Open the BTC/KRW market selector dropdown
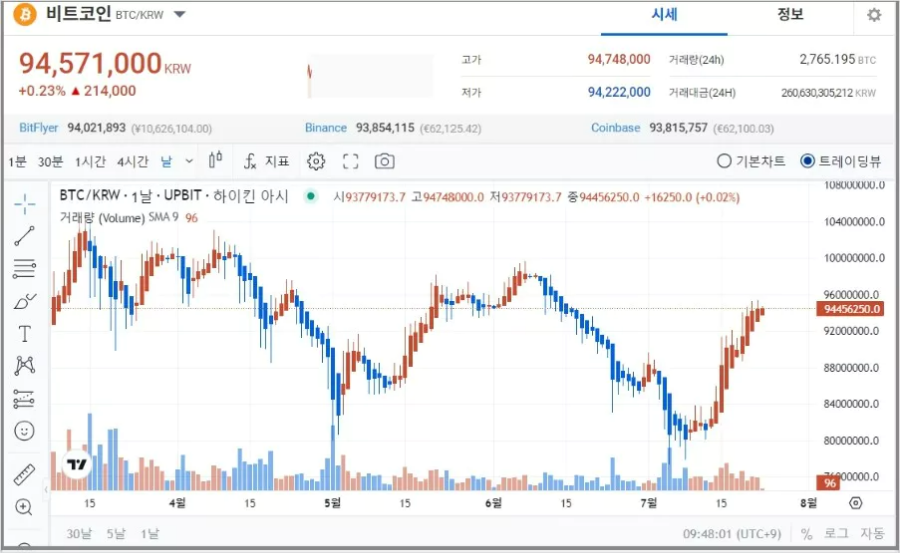Screen dimensions: 900x553 tap(180, 14)
